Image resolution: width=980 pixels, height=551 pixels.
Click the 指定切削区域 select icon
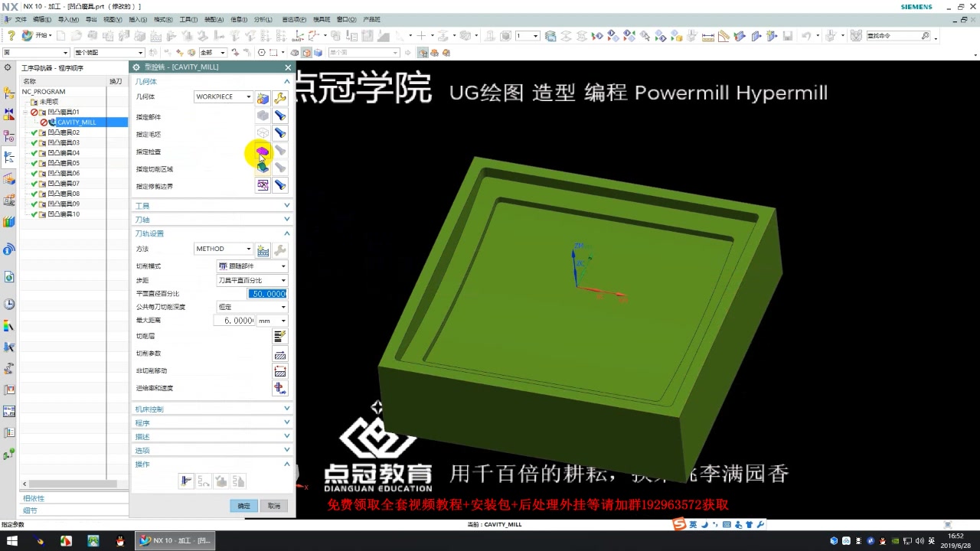click(263, 168)
